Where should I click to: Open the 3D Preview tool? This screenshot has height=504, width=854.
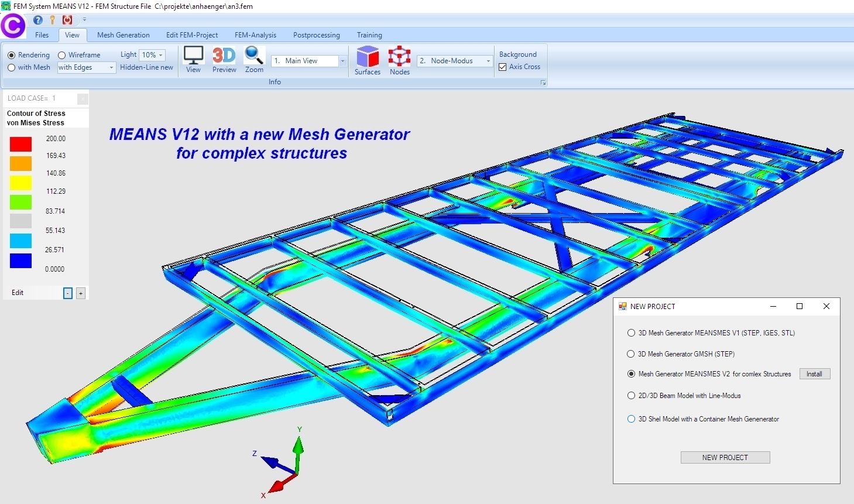(224, 59)
